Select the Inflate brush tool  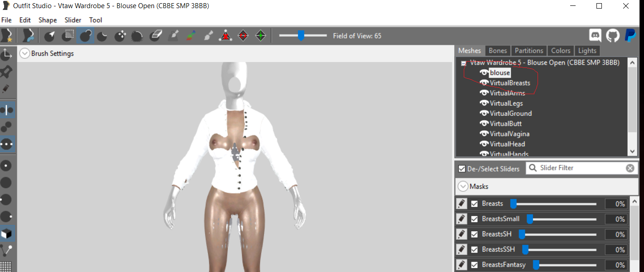coord(86,35)
